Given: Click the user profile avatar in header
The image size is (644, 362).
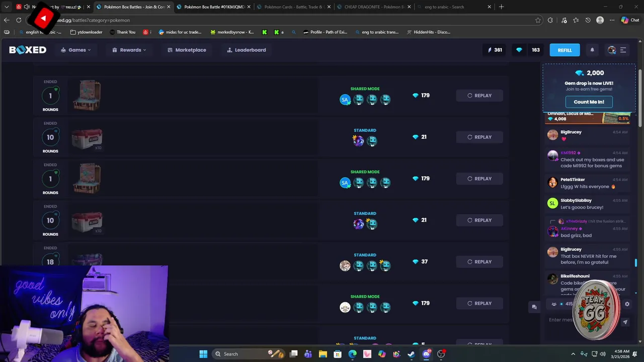Looking at the screenshot, I should pyautogui.click(x=612, y=50).
